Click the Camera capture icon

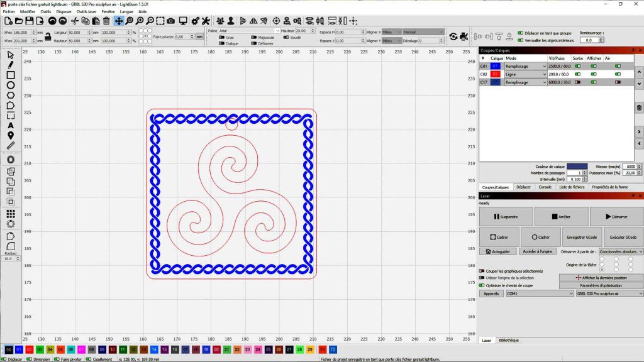(x=171, y=21)
